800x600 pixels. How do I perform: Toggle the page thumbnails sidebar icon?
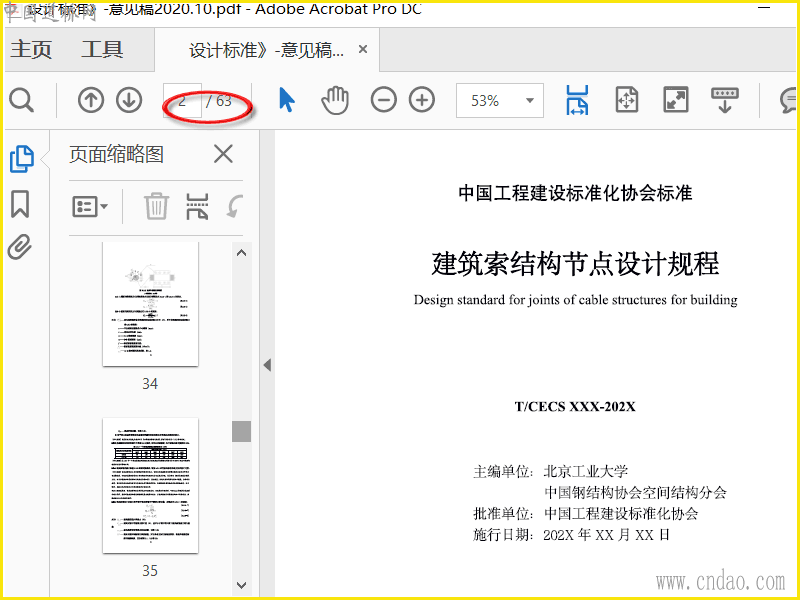pos(21,159)
